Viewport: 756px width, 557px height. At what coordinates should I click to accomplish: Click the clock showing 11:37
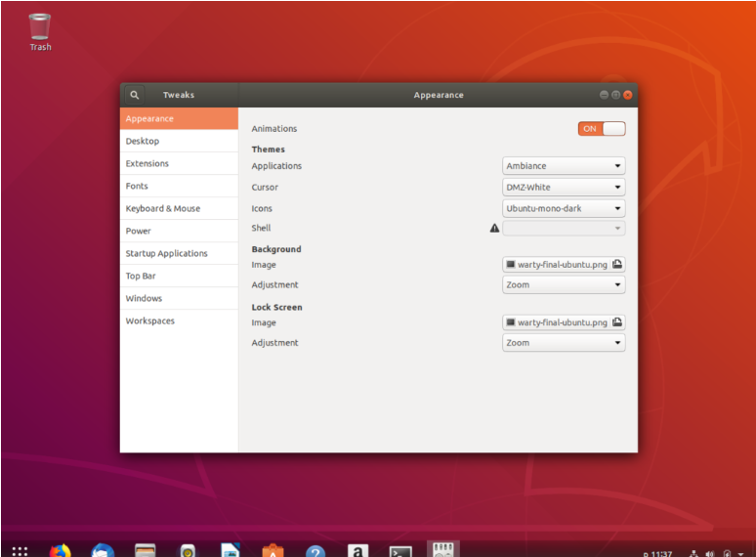click(x=661, y=554)
